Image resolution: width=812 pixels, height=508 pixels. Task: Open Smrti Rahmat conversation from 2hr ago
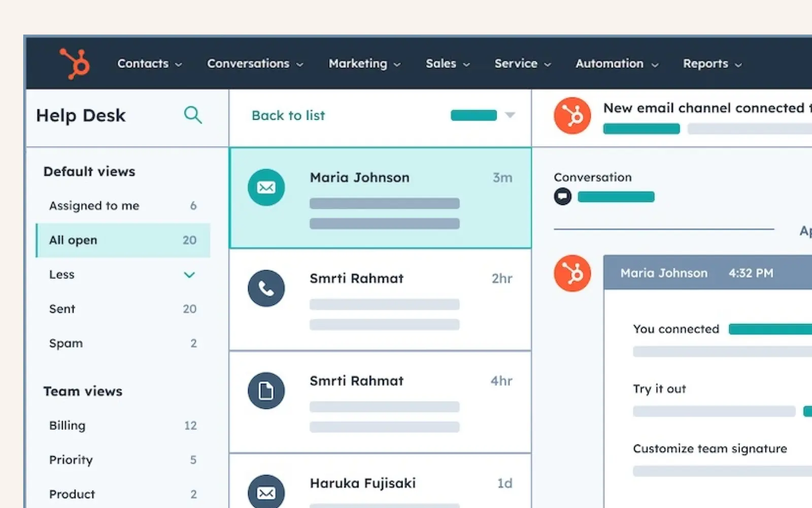(x=381, y=300)
